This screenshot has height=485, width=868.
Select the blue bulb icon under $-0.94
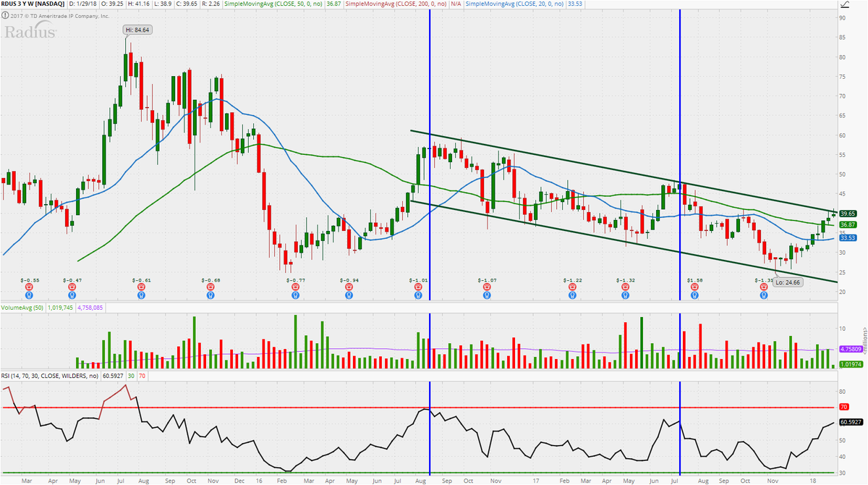pos(349,295)
